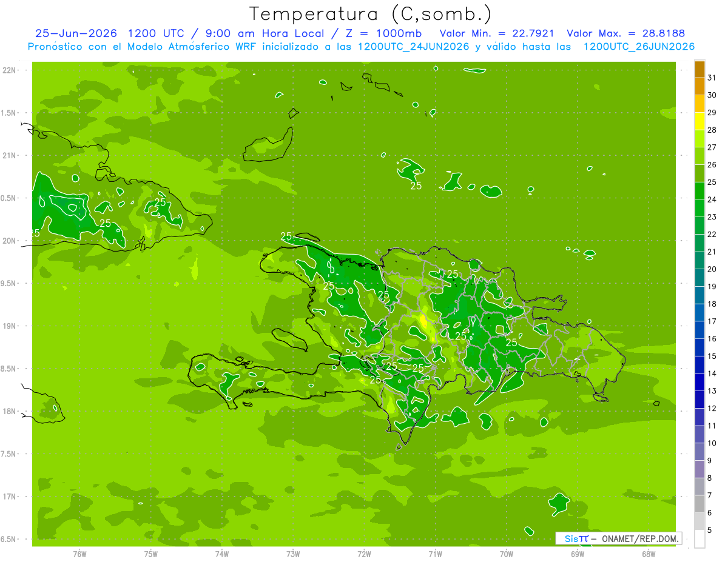Click the '27' value on the color scale

[712, 147]
